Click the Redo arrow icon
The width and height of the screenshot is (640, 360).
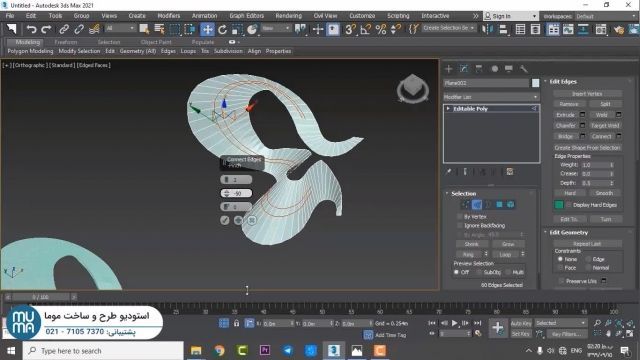click(46, 29)
